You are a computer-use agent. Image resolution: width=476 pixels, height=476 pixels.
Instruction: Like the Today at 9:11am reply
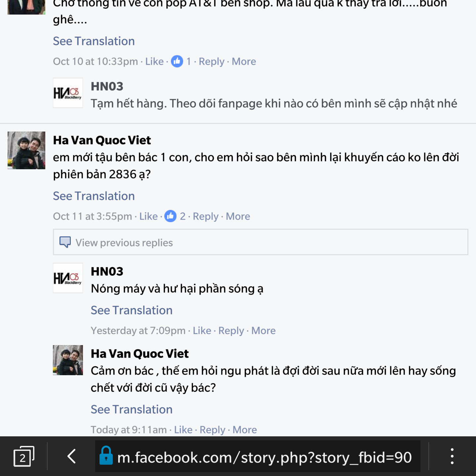[183, 430]
